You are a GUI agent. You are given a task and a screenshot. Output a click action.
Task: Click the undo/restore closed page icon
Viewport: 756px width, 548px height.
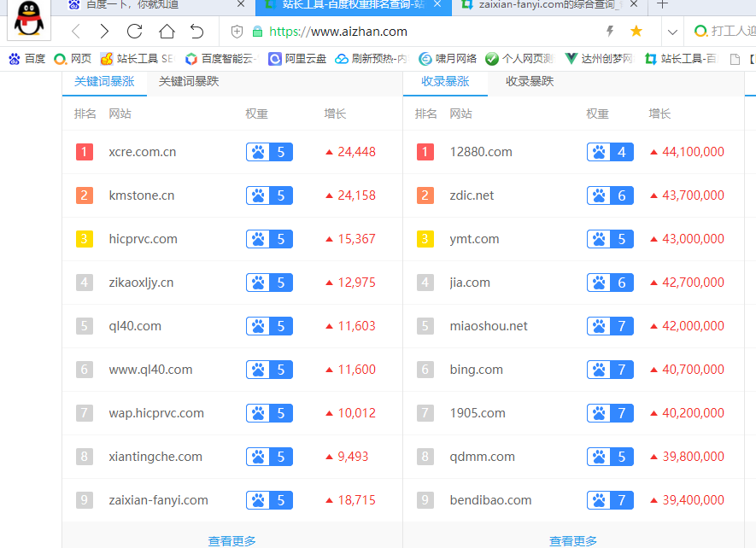coord(196,32)
